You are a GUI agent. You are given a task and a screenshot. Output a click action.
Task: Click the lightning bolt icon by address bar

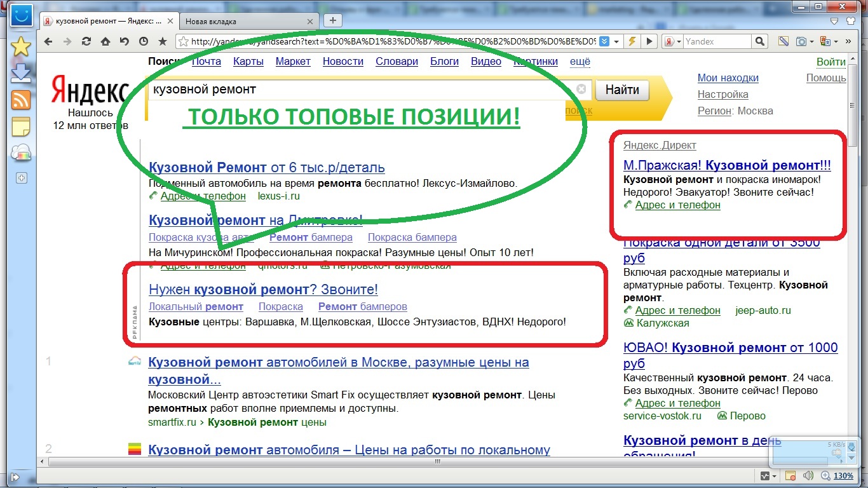click(632, 41)
